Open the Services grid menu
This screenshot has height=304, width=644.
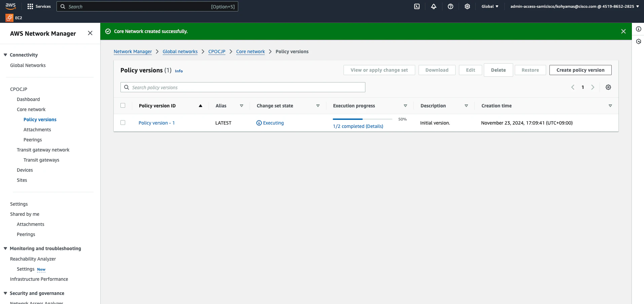click(39, 6)
